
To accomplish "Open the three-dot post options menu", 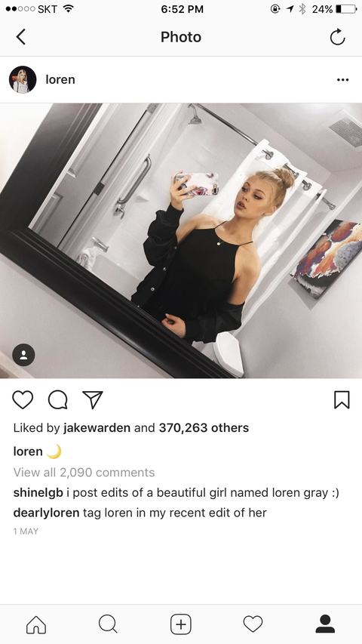I will (342, 80).
